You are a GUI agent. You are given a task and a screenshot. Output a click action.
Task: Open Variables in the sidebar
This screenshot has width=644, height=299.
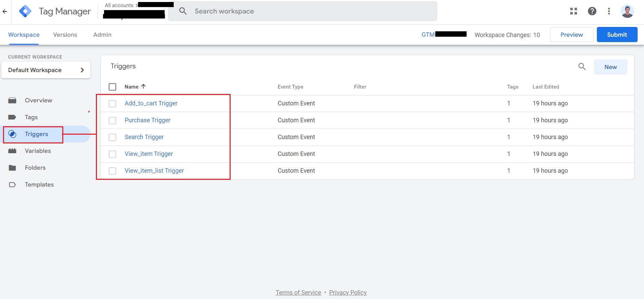38,151
